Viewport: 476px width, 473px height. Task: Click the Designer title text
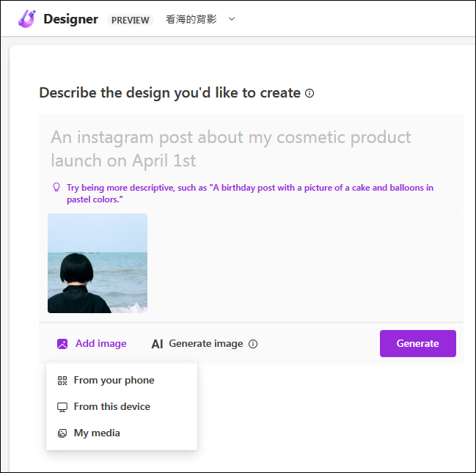pyautogui.click(x=70, y=19)
